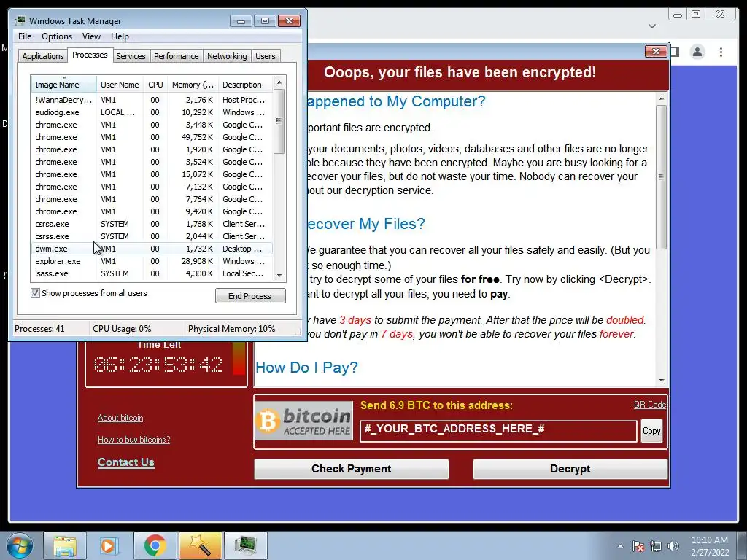
Task: Open the View menu in Task Manager
Action: 91,36
